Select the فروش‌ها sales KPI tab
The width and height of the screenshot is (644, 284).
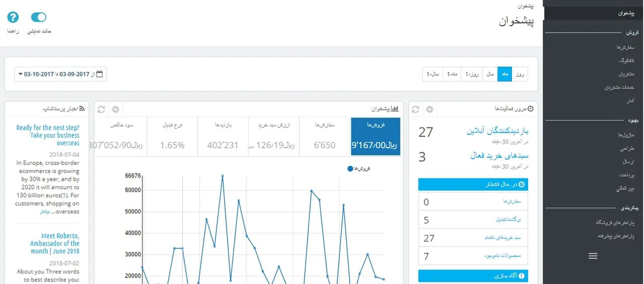coord(375,137)
